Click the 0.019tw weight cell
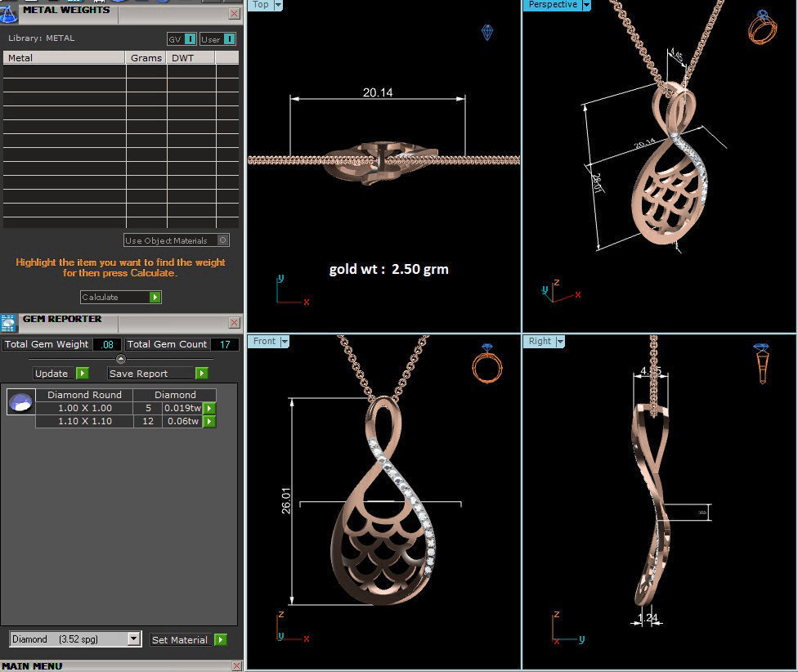Screen dimensions: 798x672 click(x=182, y=408)
